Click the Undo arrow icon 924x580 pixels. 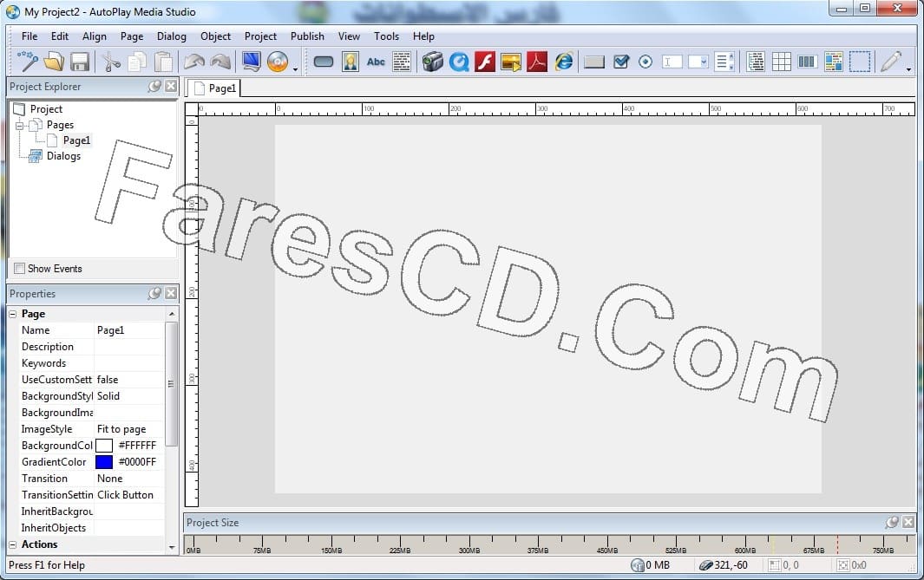[193, 62]
